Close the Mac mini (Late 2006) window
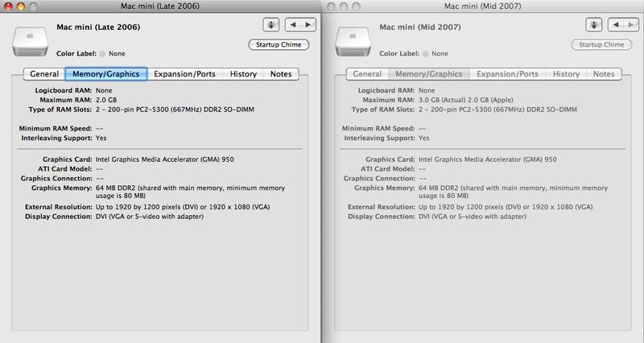The width and height of the screenshot is (644, 343). [x=8, y=6]
